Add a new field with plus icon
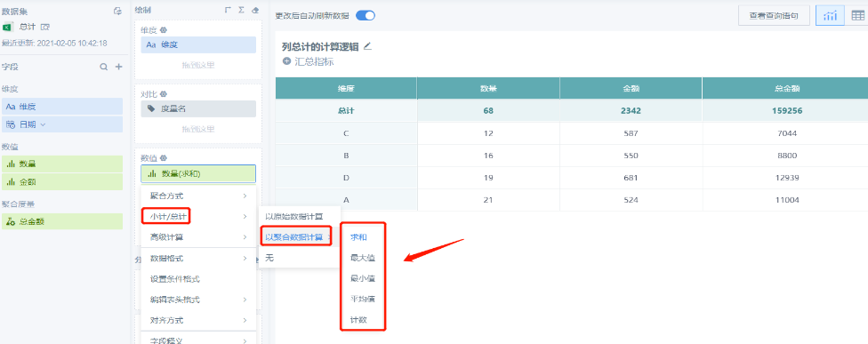Screen dimensions: 868x344 [118, 67]
